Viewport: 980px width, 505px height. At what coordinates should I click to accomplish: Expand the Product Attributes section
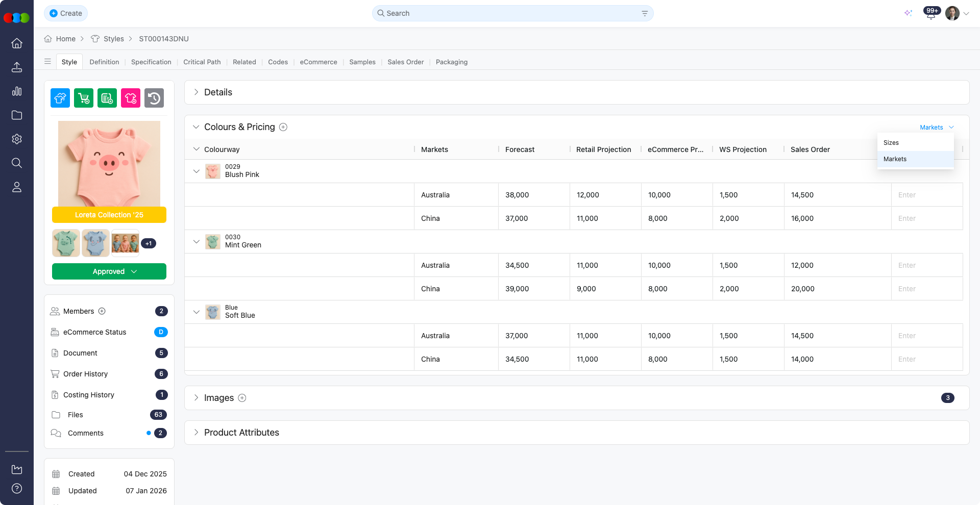(x=195, y=432)
